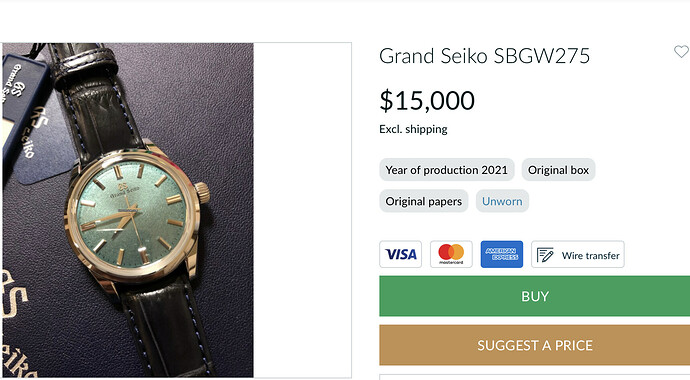
Task: Click the green BUY button
Action: click(535, 296)
